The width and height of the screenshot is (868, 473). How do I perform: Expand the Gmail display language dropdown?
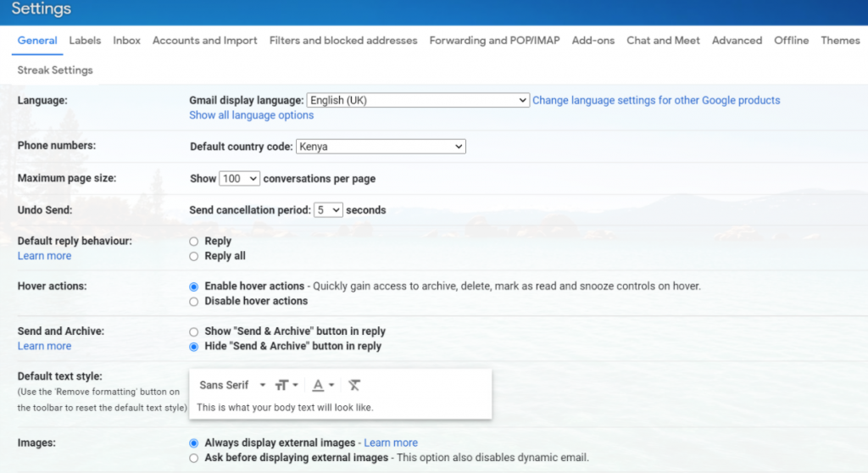(417, 100)
